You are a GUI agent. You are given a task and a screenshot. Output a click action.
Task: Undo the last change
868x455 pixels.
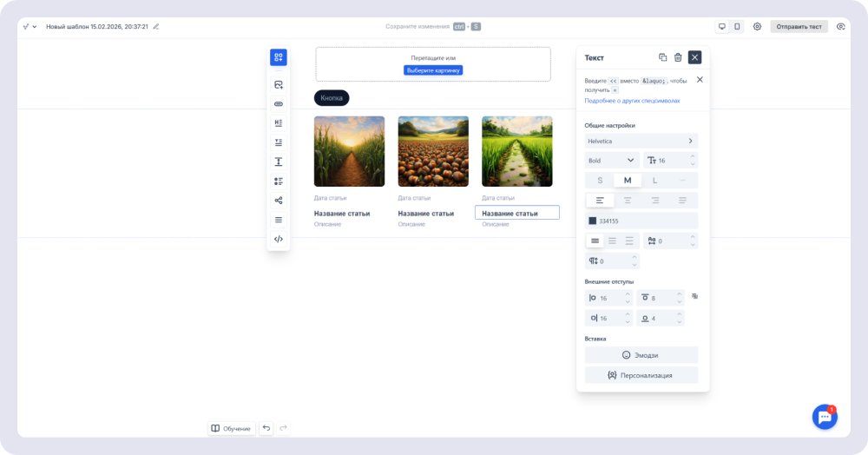[266, 428]
